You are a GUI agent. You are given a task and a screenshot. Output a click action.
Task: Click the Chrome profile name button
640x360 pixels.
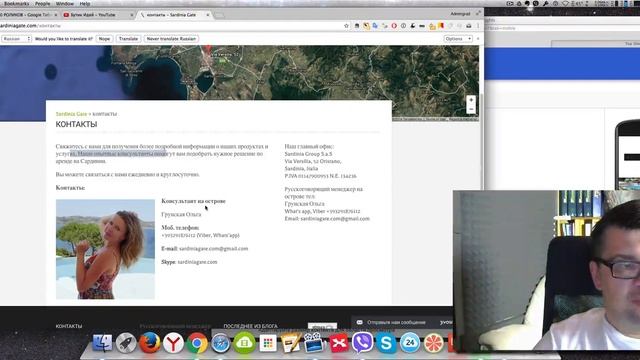coord(460,14)
